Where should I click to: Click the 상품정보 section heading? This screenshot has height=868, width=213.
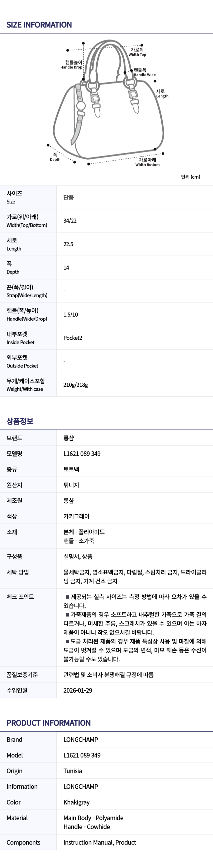pos(20,421)
